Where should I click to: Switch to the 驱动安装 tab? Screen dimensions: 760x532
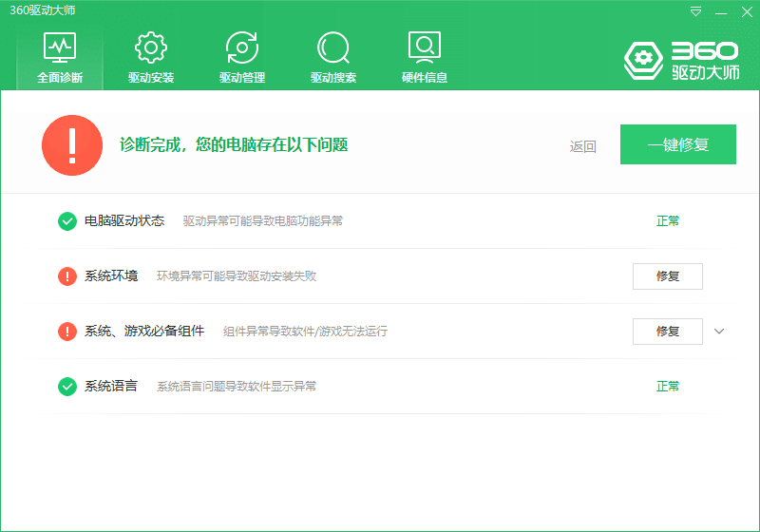tap(151, 58)
